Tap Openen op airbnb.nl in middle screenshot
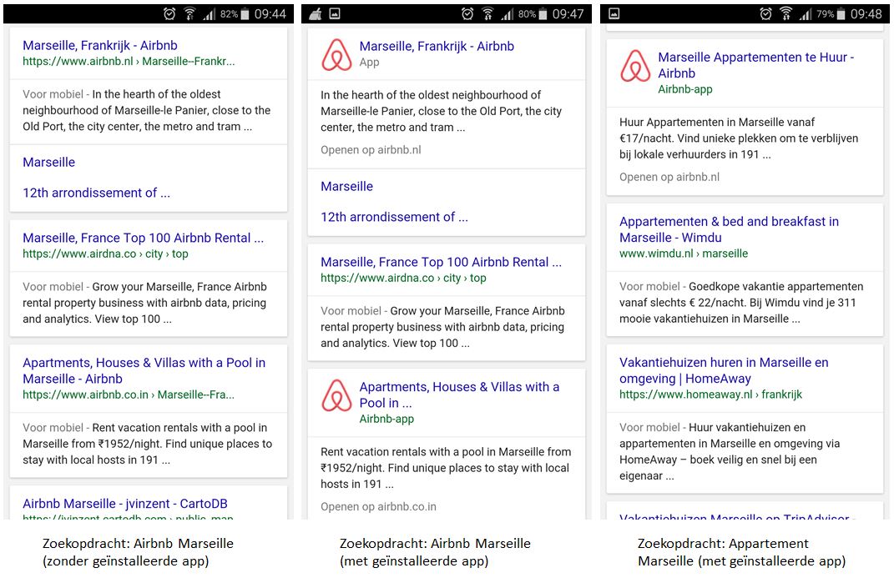Screen dimensions: 894x588 (x=371, y=150)
